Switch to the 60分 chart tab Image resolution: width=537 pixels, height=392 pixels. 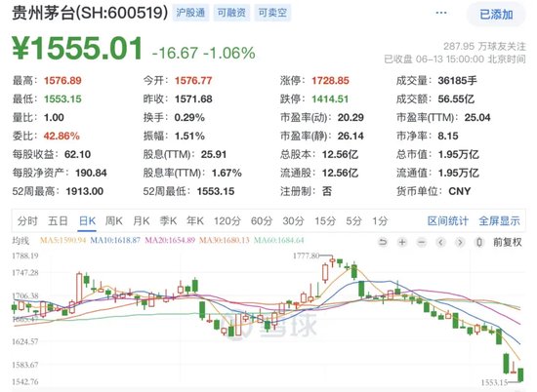[x=262, y=221]
